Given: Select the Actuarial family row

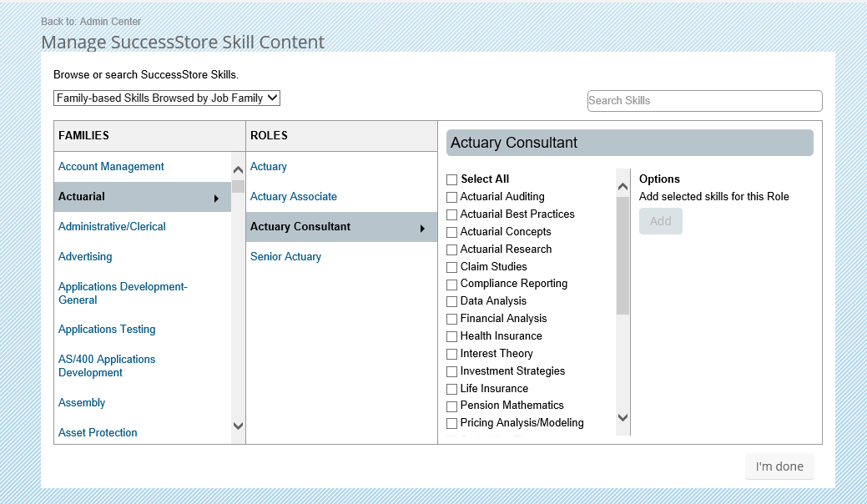Looking at the screenshot, I should point(143,197).
